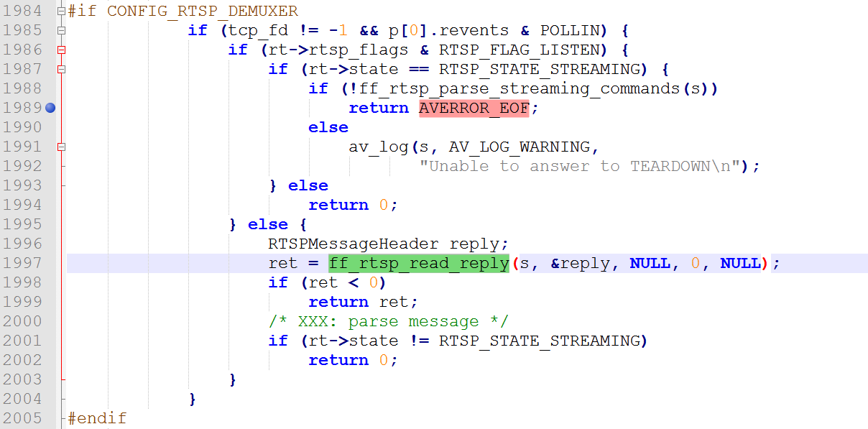Click the breakpoint marker on line 1989

point(50,107)
